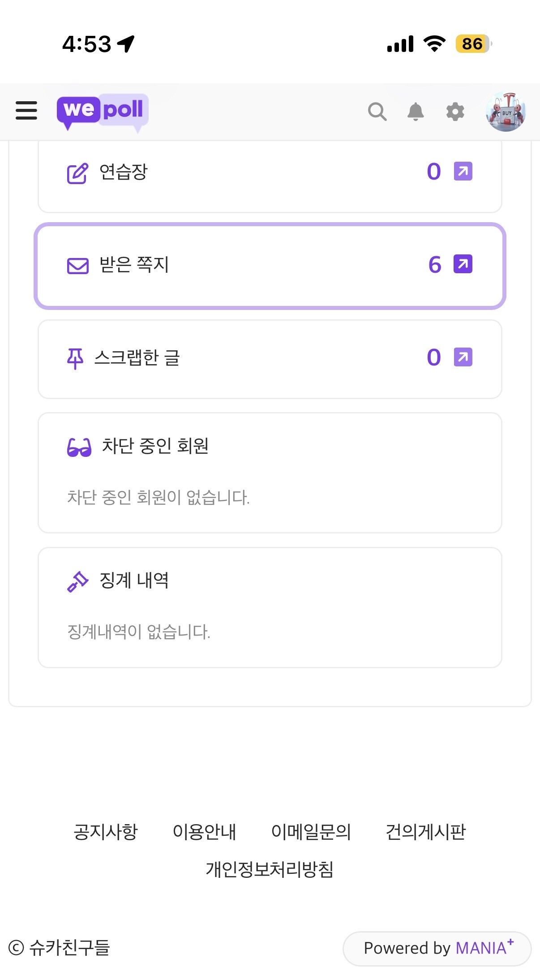This screenshot has width=540, height=980.
Task: Tap the wepoll logo
Action: [x=103, y=111]
